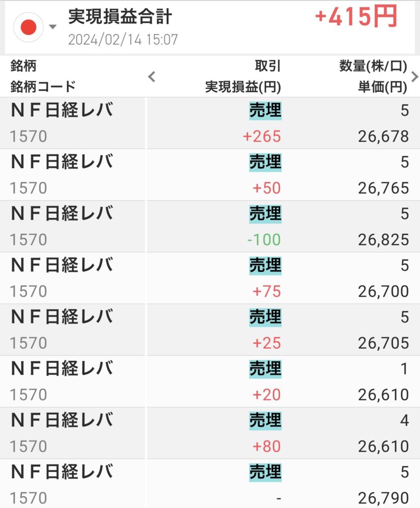Open the row with +25 profit

[210, 329]
